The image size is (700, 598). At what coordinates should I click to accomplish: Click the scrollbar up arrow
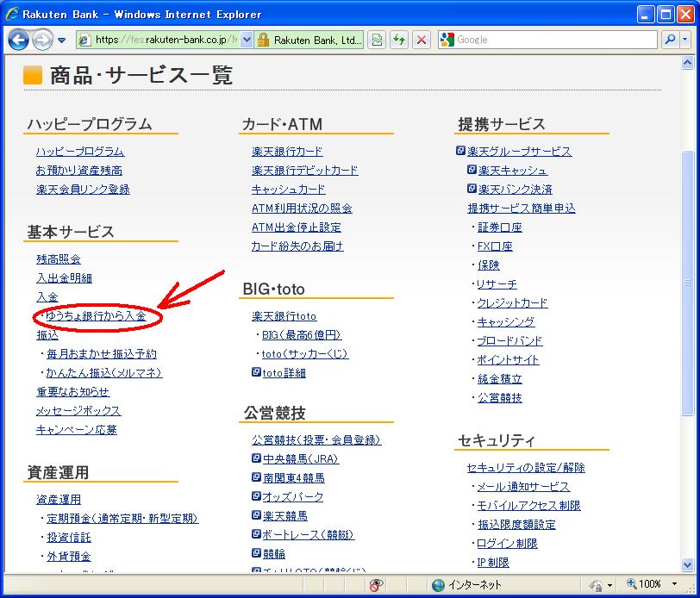[x=688, y=63]
